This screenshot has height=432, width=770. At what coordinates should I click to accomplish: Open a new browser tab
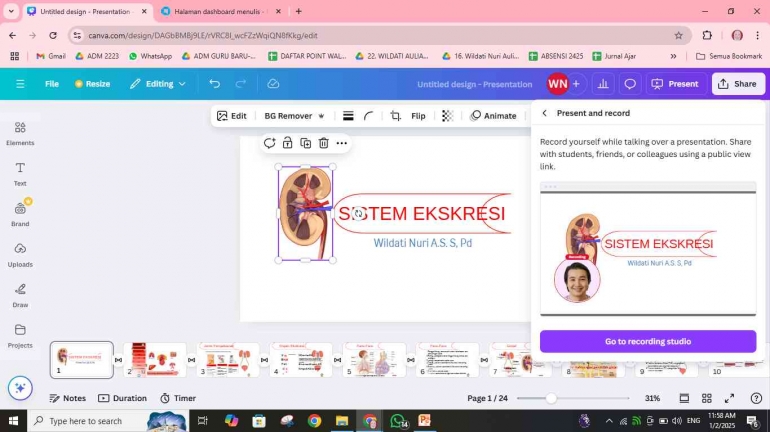(x=299, y=11)
